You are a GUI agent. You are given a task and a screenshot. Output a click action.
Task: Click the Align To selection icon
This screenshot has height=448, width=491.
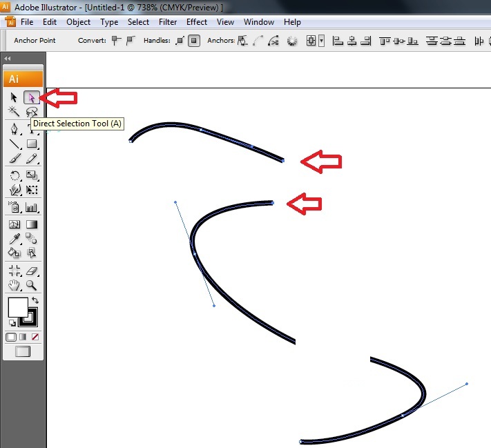[311, 41]
